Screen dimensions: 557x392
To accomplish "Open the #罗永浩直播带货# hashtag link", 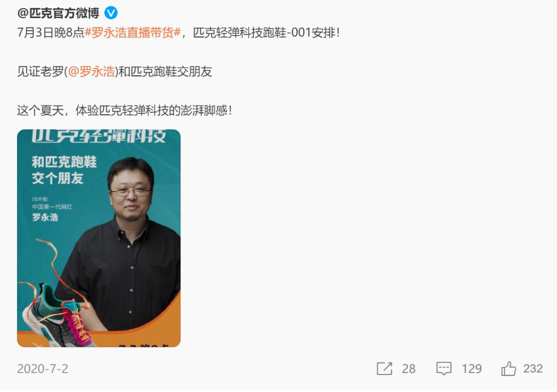I will (x=133, y=32).
